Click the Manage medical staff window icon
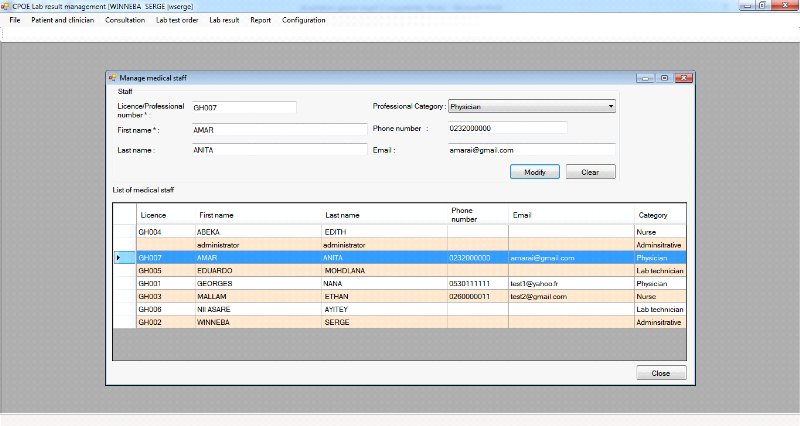800x426 pixels. (113, 78)
